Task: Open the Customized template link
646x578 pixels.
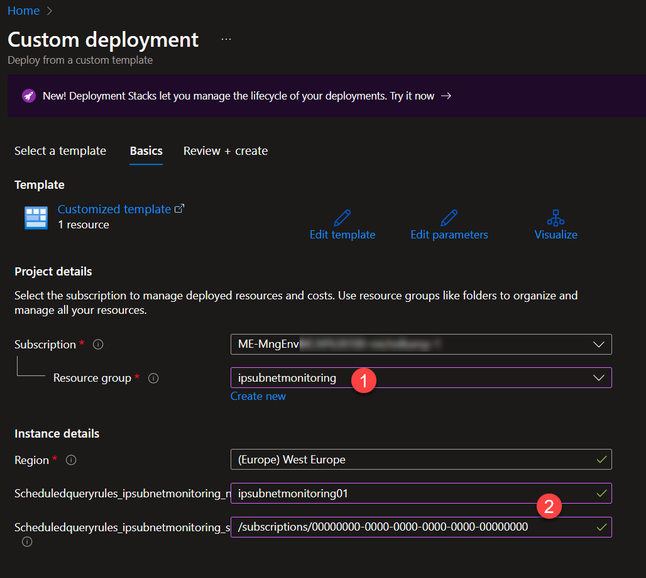Action: (114, 209)
